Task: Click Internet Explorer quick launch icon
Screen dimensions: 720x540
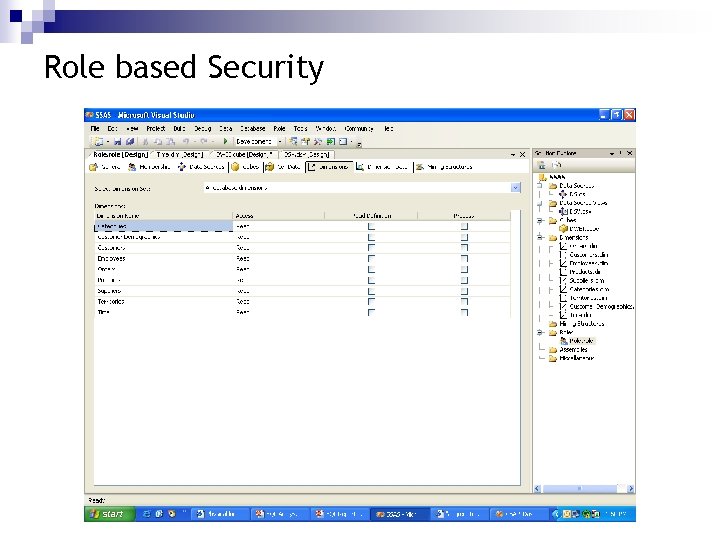Action: tap(146, 514)
